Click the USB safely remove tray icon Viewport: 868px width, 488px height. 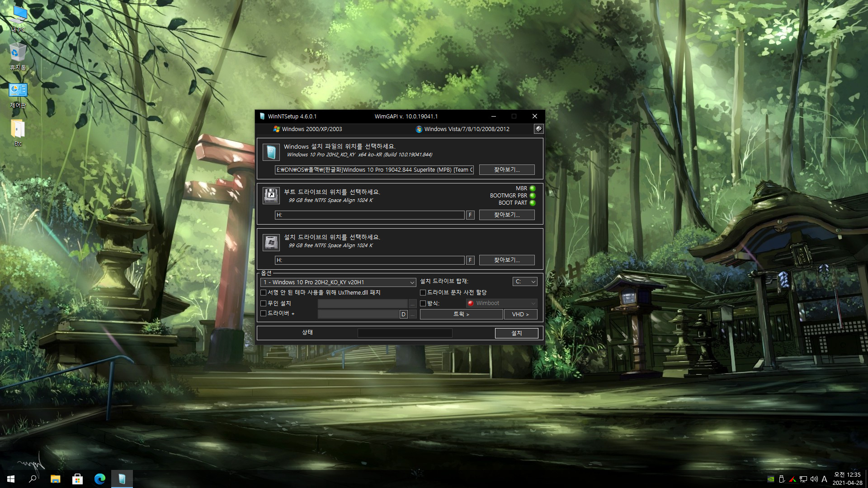pos(782,479)
